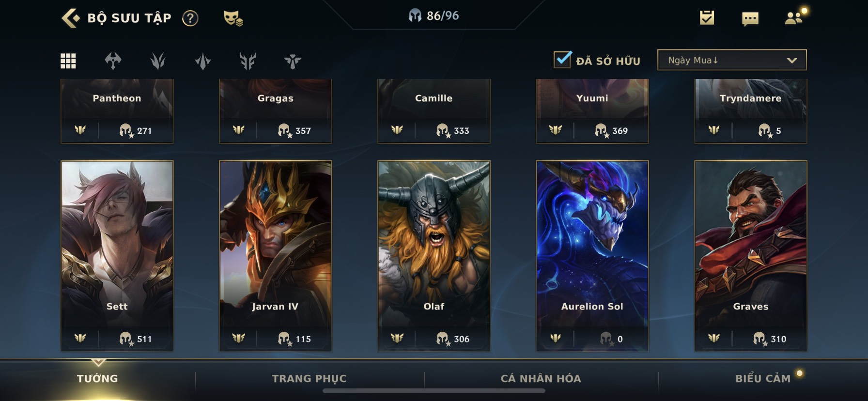Click the dropdown chevron arrow in sort box
868x401 pixels.
coord(792,61)
